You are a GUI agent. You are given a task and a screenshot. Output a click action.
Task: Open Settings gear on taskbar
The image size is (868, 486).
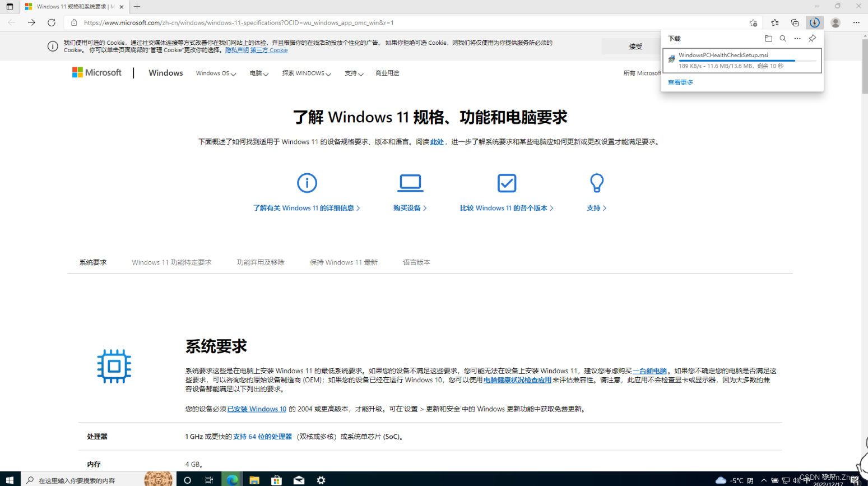tap(321, 480)
